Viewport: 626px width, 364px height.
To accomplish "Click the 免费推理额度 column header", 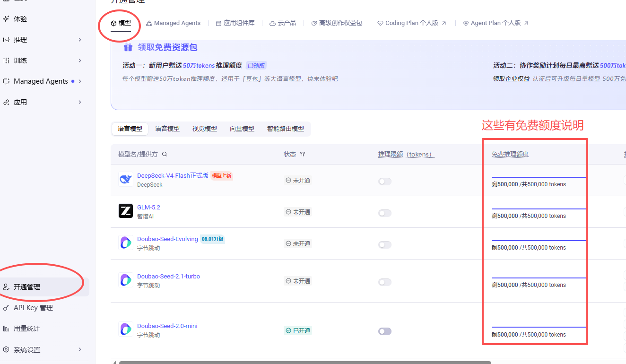I will [510, 154].
